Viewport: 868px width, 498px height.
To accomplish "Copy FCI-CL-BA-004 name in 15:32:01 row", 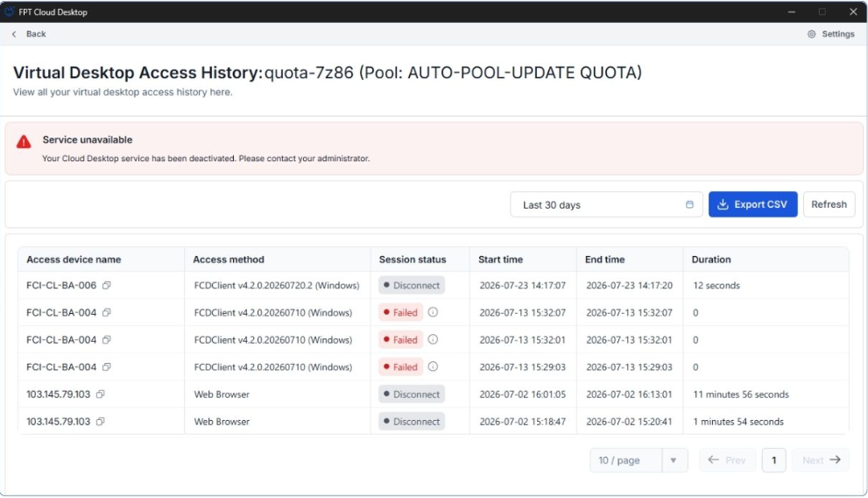I will [107, 339].
